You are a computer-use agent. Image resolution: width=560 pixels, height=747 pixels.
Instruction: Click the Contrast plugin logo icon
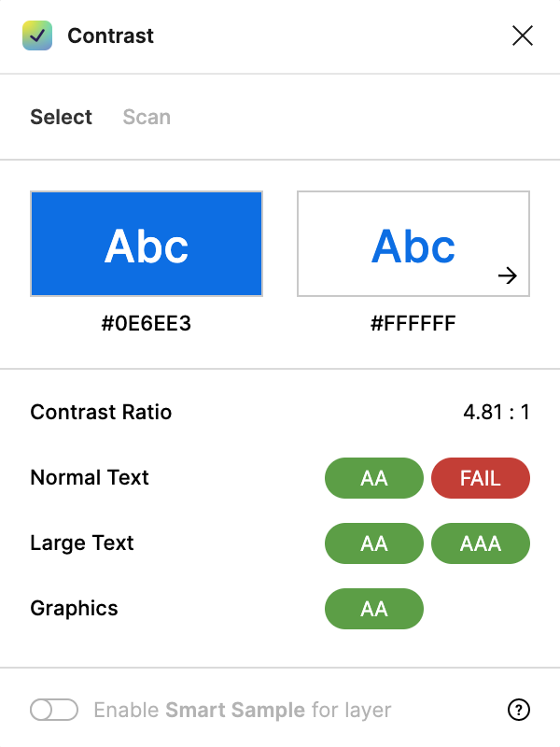point(37,36)
